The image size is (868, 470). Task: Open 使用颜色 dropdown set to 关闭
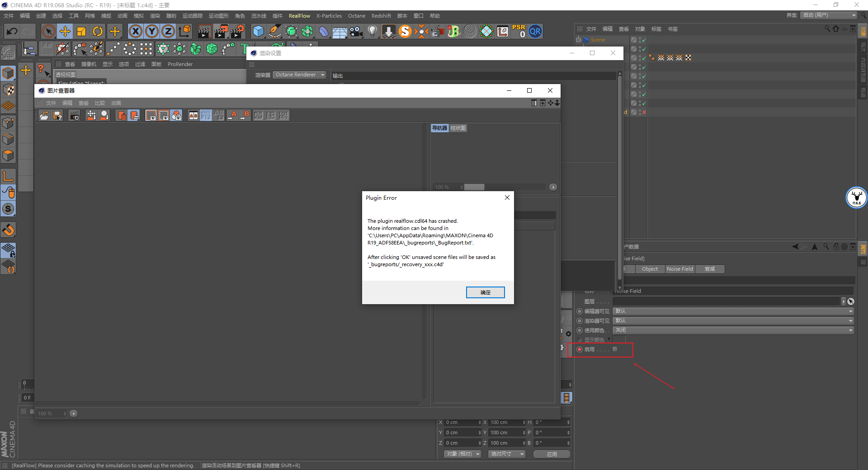(x=733, y=330)
